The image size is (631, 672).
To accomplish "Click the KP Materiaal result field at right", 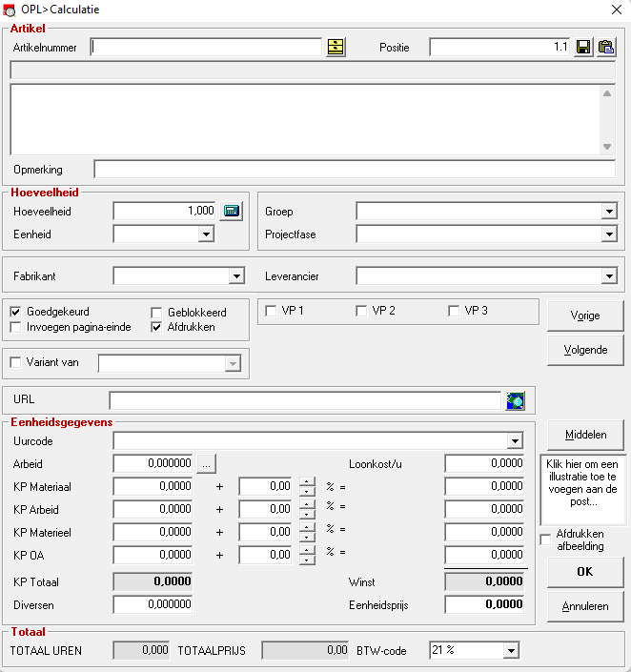I will click(x=484, y=486).
